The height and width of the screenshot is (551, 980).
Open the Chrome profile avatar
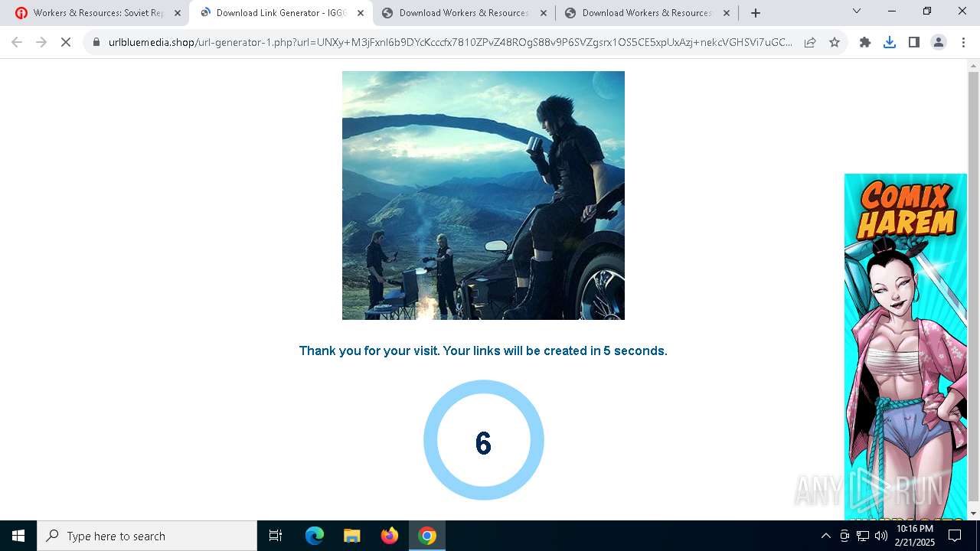[x=939, y=43]
